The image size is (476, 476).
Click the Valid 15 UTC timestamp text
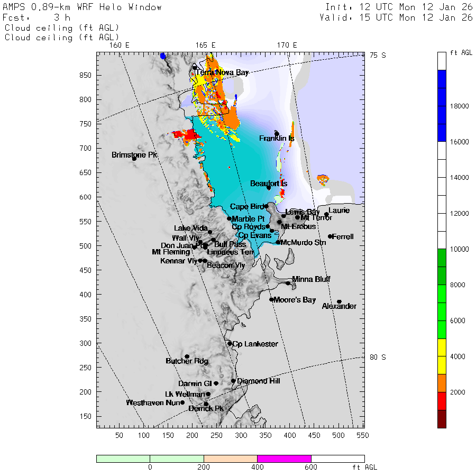point(396,17)
